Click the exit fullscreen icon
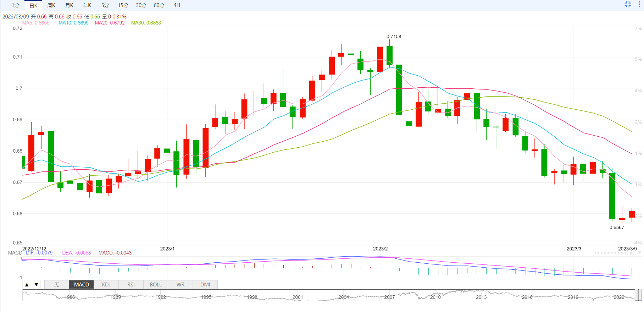This screenshot has height=312, width=644. click(x=628, y=4)
